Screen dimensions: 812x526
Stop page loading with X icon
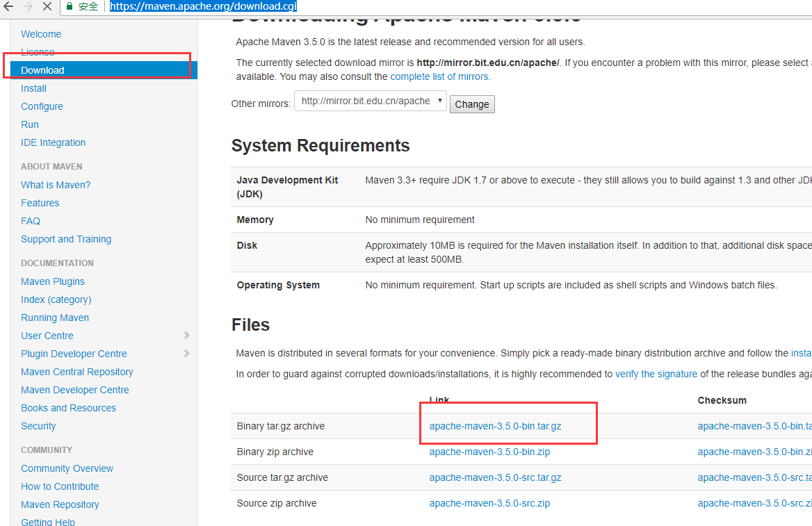47,6
